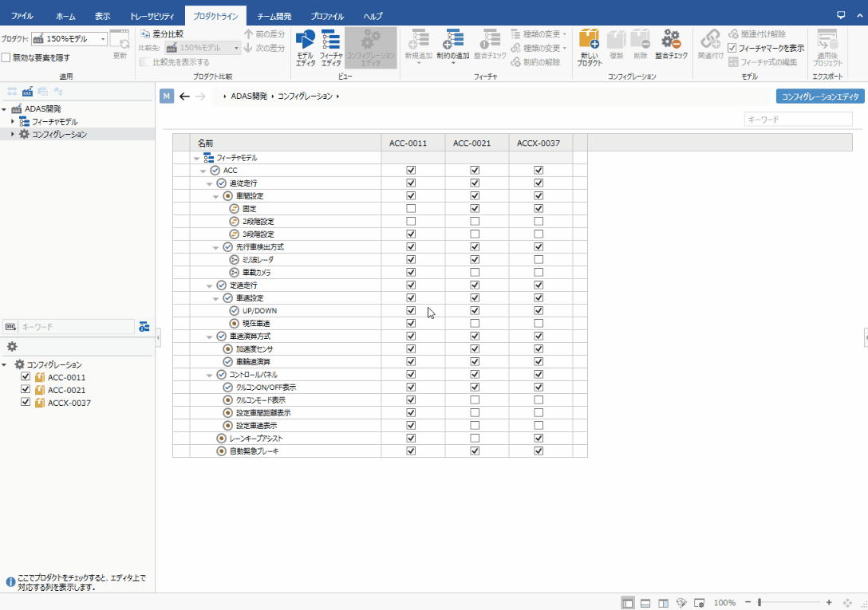This screenshot has width=868, height=610.
Task: Uncheck ACC-0021 in the configuration list
Action: pyautogui.click(x=26, y=390)
